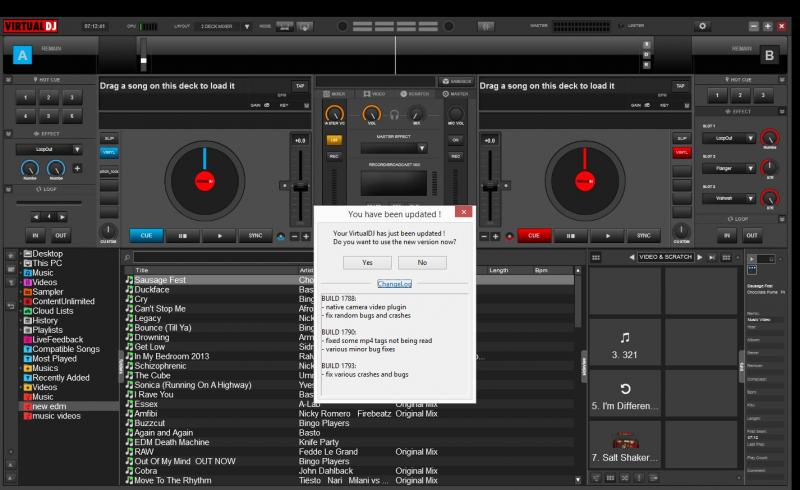Toggle microphone ON button
The image size is (800, 490).
click(x=456, y=140)
